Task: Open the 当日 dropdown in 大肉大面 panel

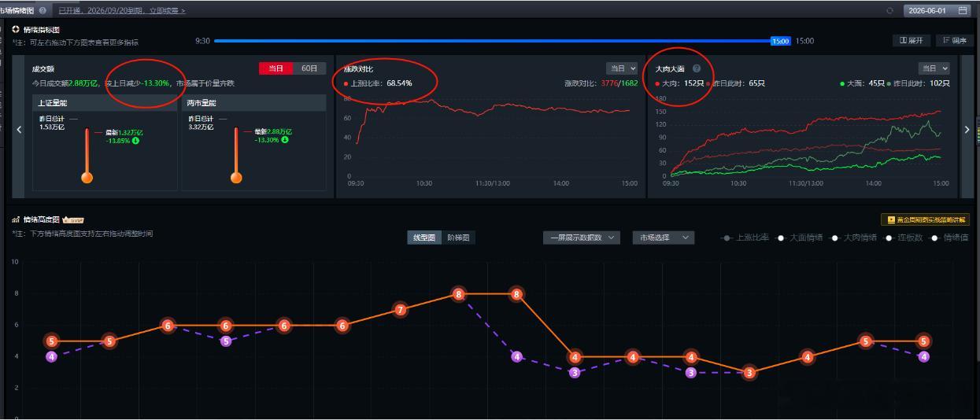Action: (934, 68)
